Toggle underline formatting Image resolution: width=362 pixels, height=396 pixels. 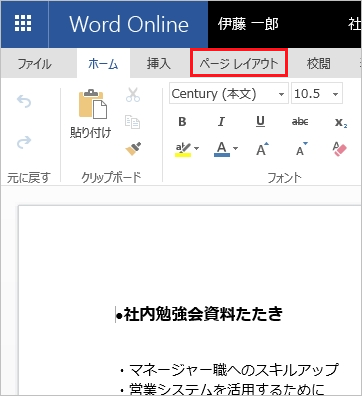coord(260,122)
